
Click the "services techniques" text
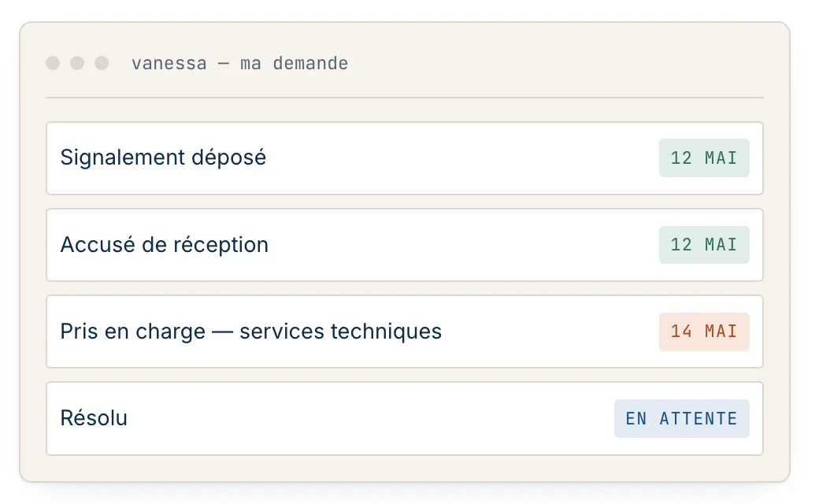click(x=340, y=332)
